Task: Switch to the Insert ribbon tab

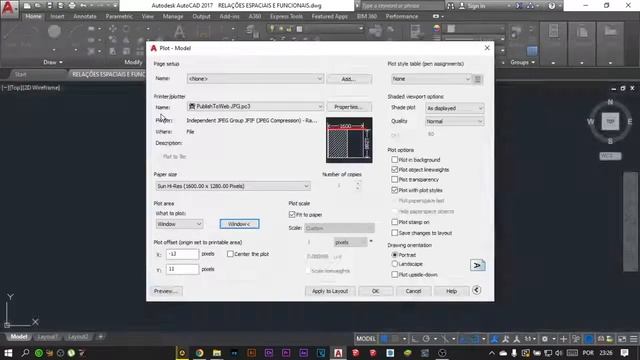Action: tap(58, 16)
